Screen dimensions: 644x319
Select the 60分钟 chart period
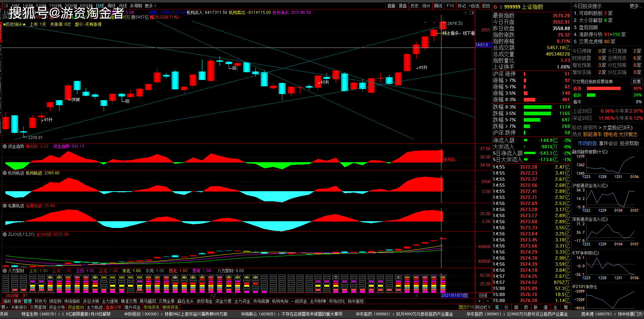(86, 6)
